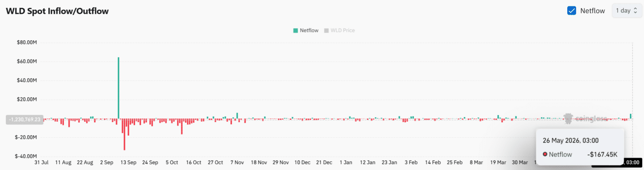Screen dimensions: 644x170
Task: Click the tall green netflow spike bar
Action: 119,88
